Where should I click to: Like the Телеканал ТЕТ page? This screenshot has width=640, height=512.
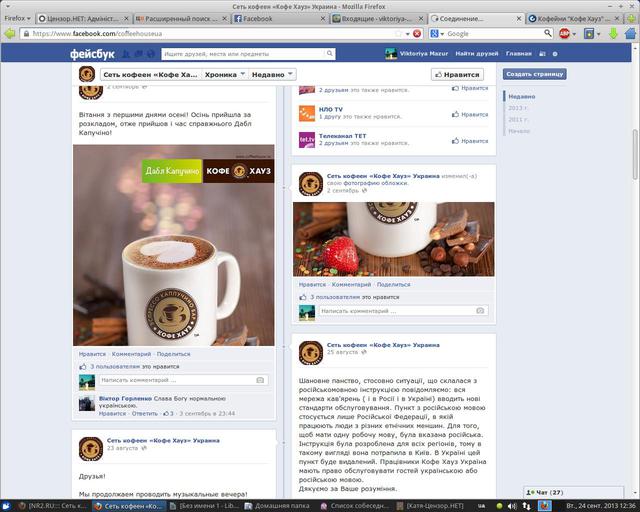(x=470, y=141)
